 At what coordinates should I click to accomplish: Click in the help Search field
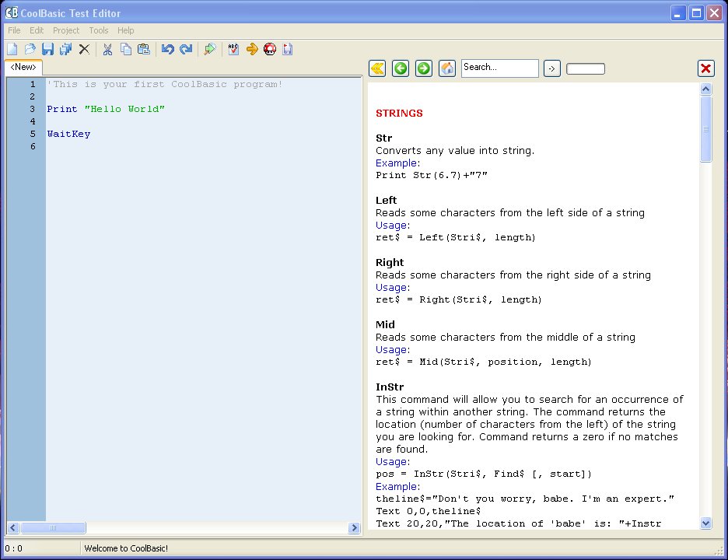point(499,68)
